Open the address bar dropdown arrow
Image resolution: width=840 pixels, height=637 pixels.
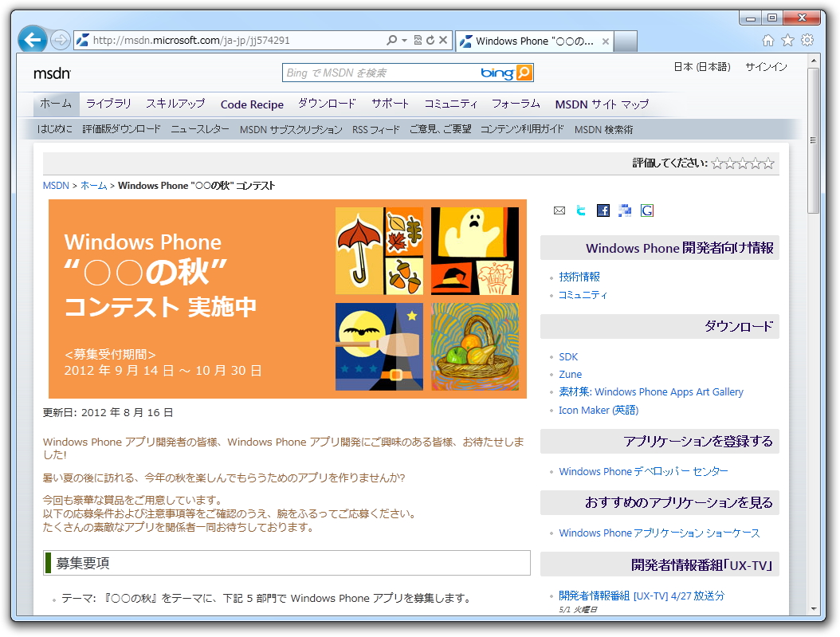tap(405, 40)
